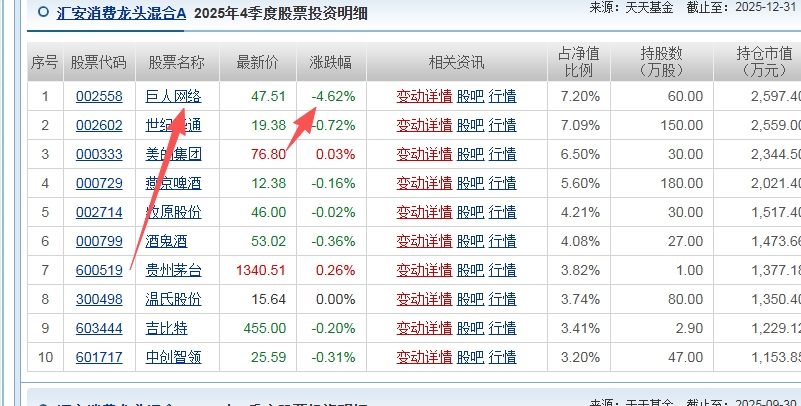Image resolution: width=801 pixels, height=406 pixels.
Task: Open 行情 for 燕京啤酒 row
Action: click(503, 183)
